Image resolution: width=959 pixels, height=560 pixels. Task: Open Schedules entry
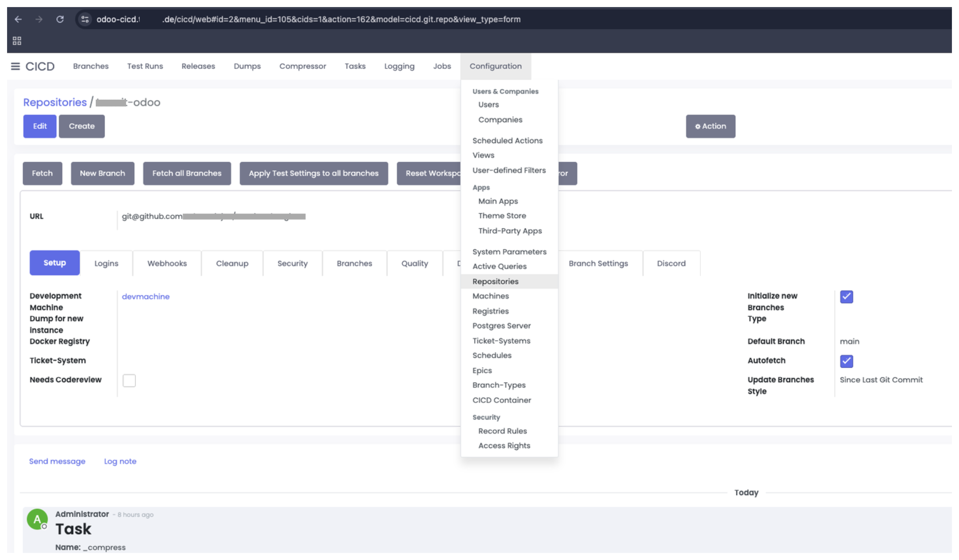pos(509,355)
